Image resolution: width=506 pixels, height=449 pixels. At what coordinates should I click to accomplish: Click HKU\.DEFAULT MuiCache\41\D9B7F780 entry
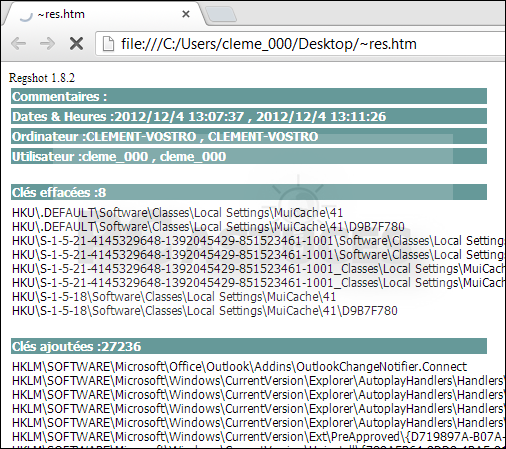point(208,227)
